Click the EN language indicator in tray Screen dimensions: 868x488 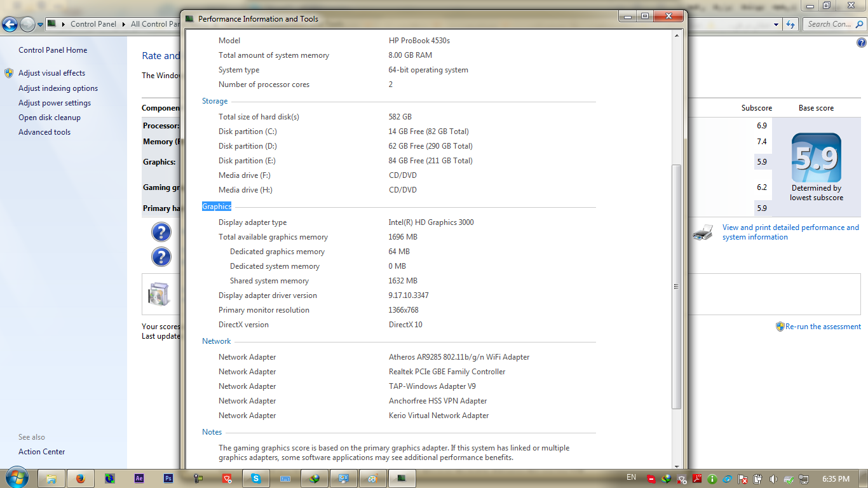click(631, 477)
